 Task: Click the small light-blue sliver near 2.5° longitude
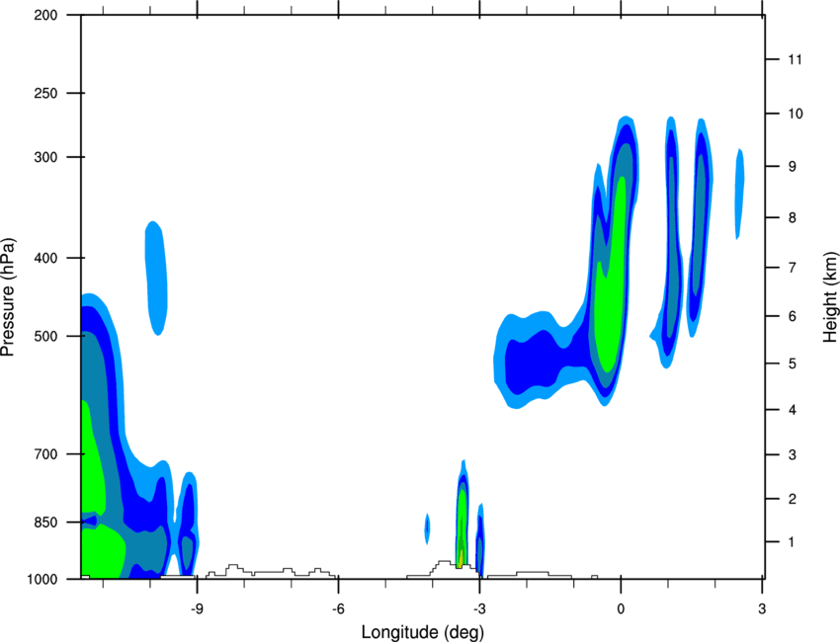[739, 194]
